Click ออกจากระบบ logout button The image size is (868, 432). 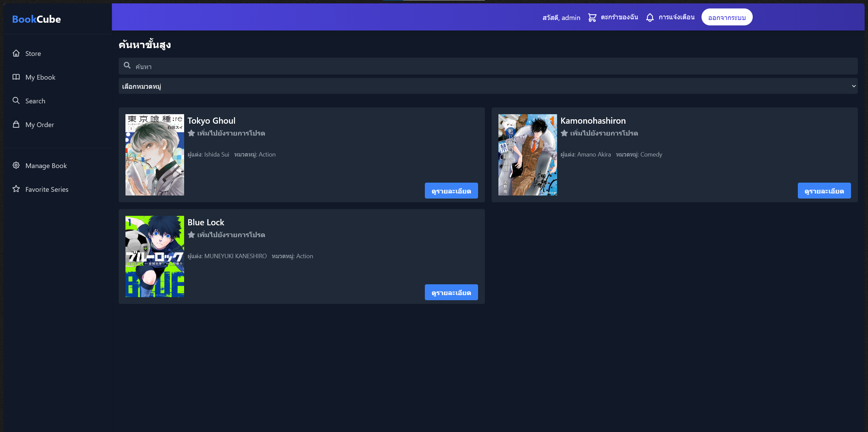pyautogui.click(x=727, y=17)
